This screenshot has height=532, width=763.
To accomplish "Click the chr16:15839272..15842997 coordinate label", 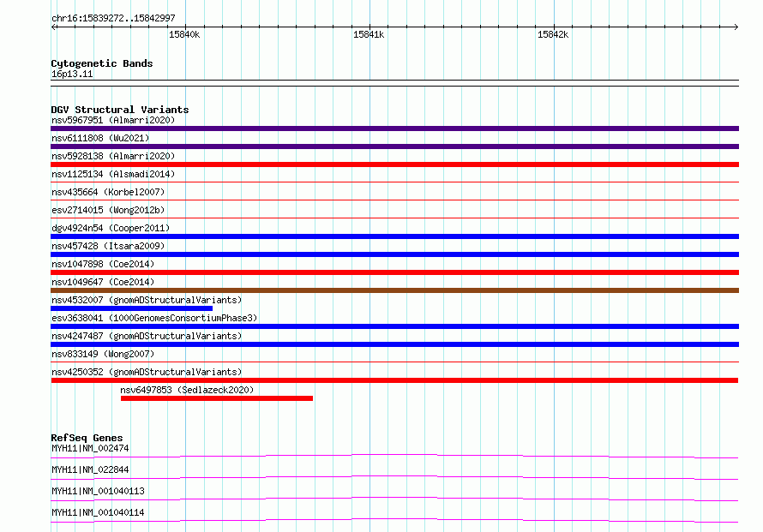I will click(x=113, y=19).
